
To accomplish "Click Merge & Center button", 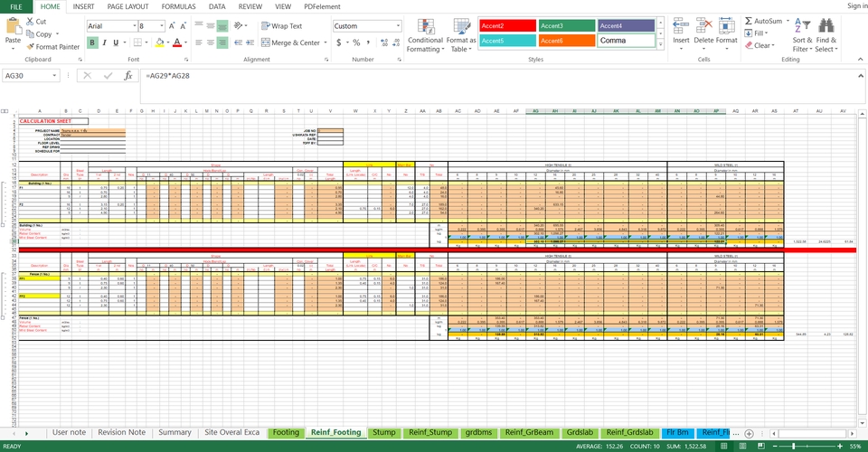I will point(290,42).
